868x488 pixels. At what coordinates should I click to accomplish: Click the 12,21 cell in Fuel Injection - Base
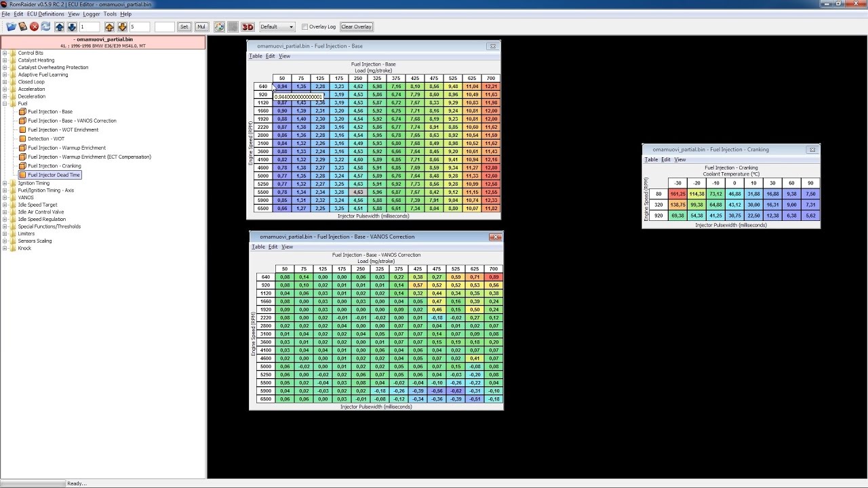pos(492,87)
